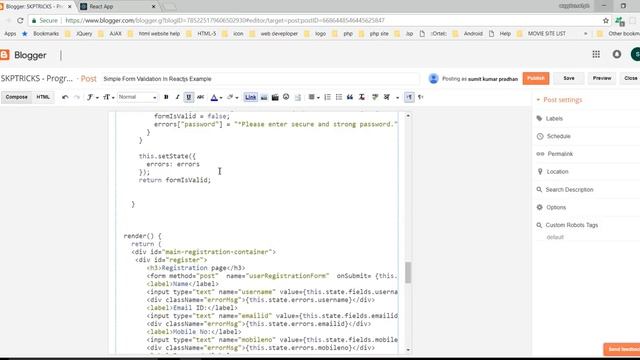Preview the blog post
The image size is (640, 360).
coord(602,78)
